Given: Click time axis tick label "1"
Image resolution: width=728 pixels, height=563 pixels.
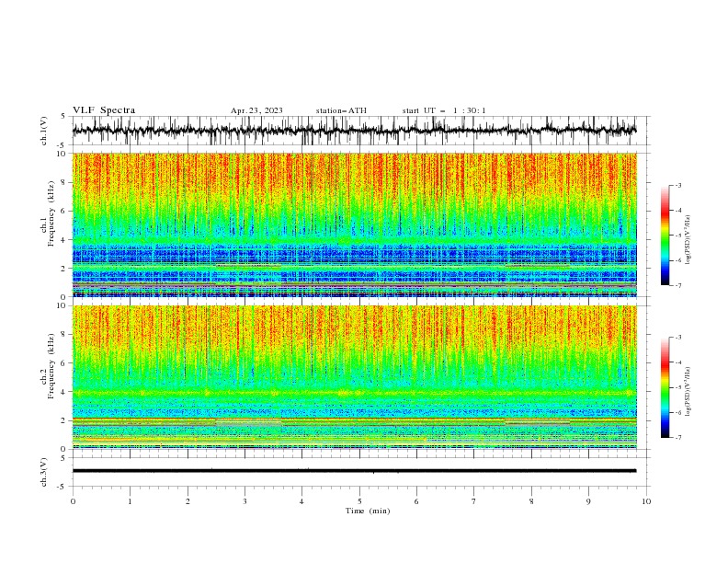Looking at the screenshot, I should (x=130, y=501).
